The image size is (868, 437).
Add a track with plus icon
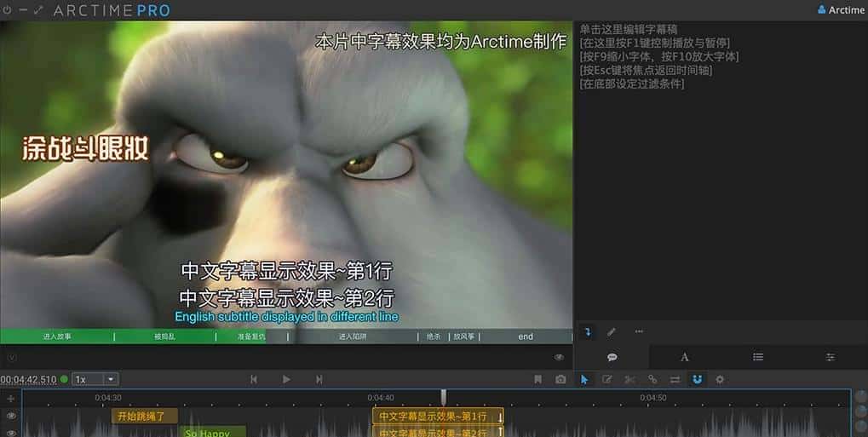tap(10, 398)
